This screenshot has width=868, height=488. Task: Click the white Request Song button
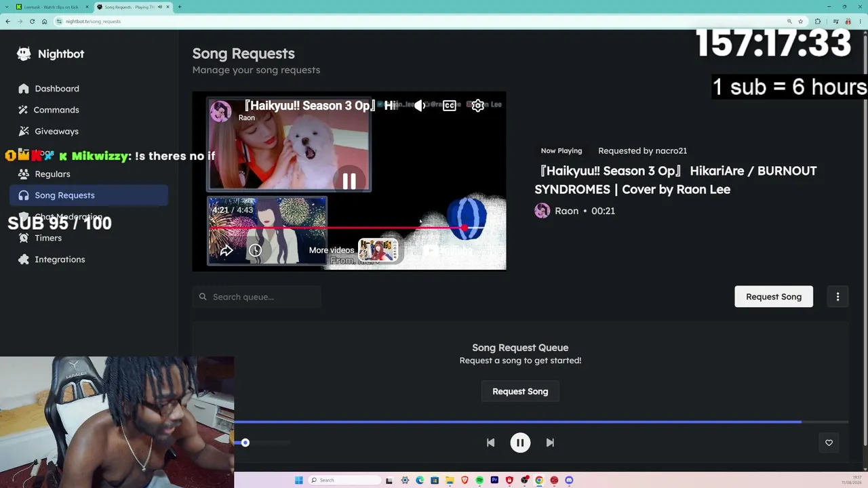tap(774, 297)
